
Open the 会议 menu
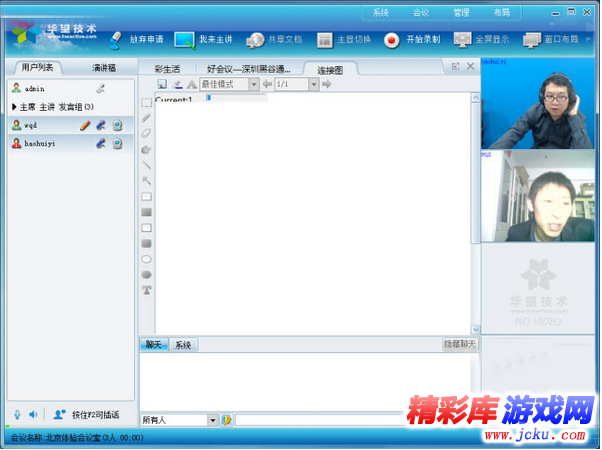421,13
